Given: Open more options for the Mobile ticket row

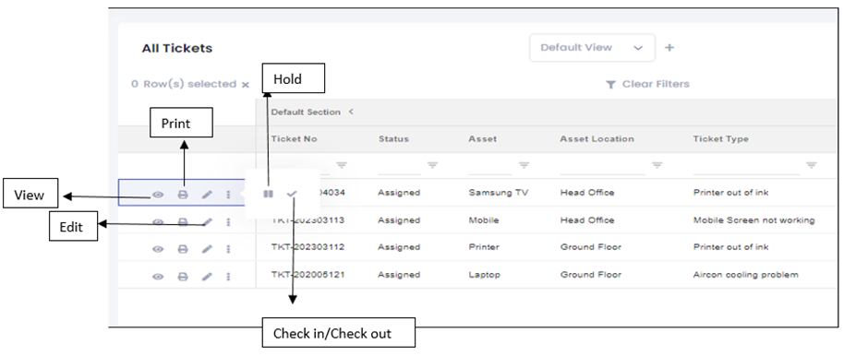Looking at the screenshot, I should tap(228, 221).
